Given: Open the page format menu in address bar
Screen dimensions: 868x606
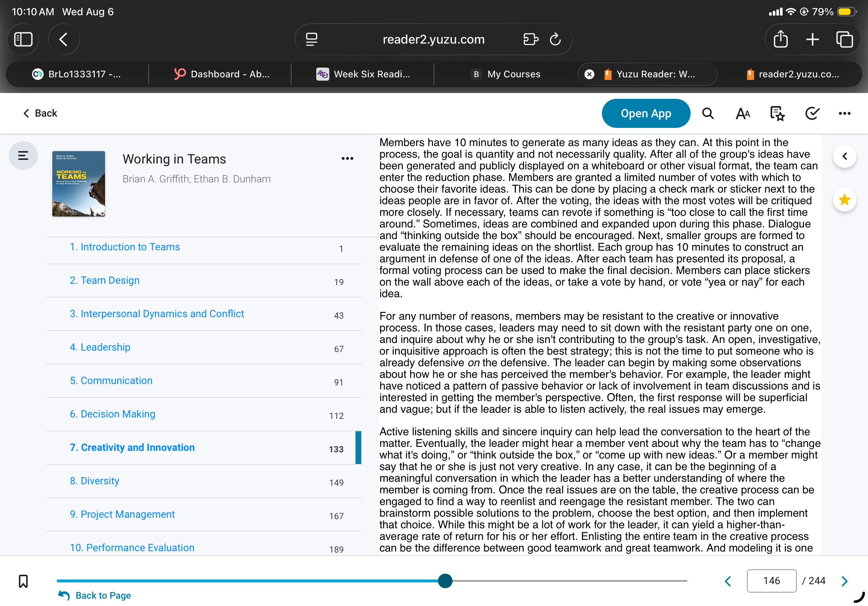Looking at the screenshot, I should pos(312,39).
